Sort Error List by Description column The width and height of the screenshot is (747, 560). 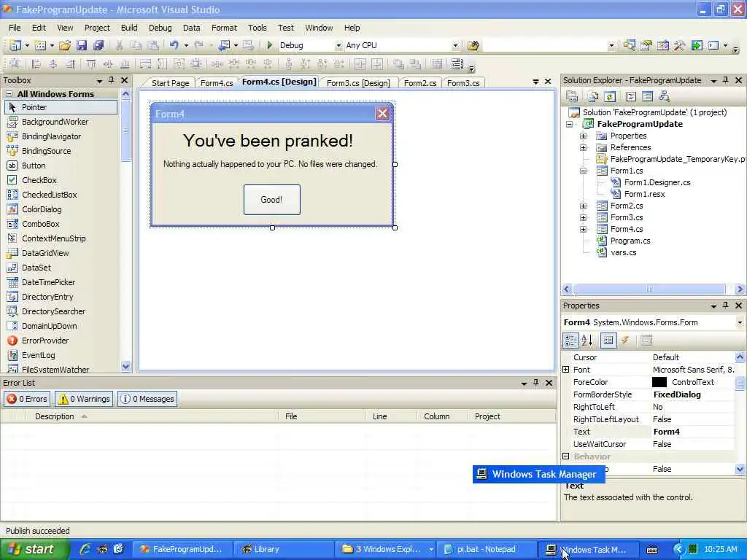point(152,416)
